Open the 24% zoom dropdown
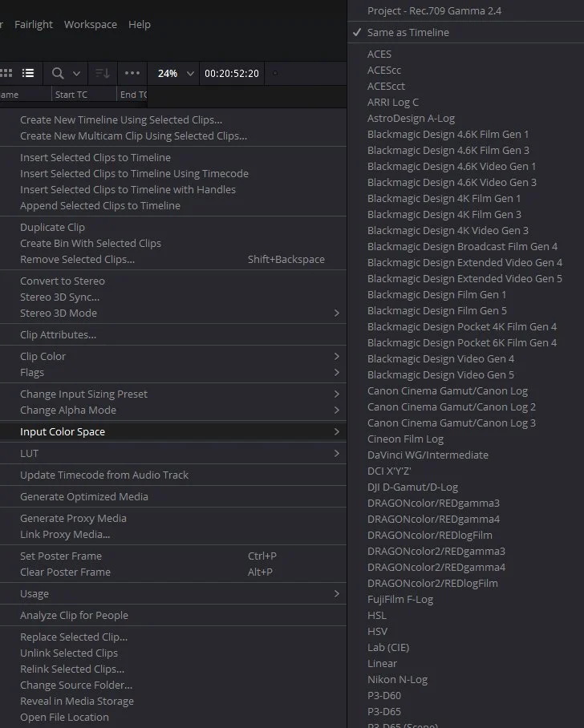This screenshot has height=728, width=584. coord(176,73)
